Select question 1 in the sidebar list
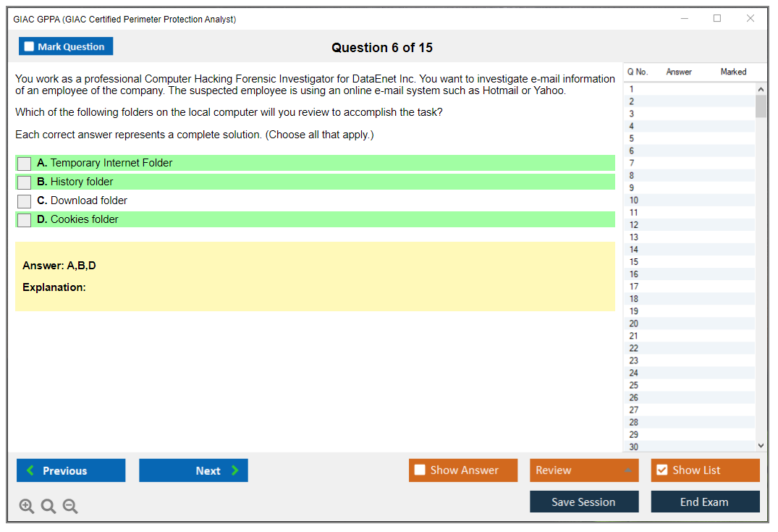Image resolution: width=778 pixels, height=532 pixels. click(x=633, y=88)
